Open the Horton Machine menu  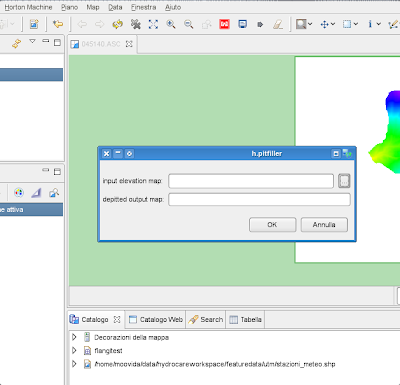pyautogui.click(x=28, y=7)
